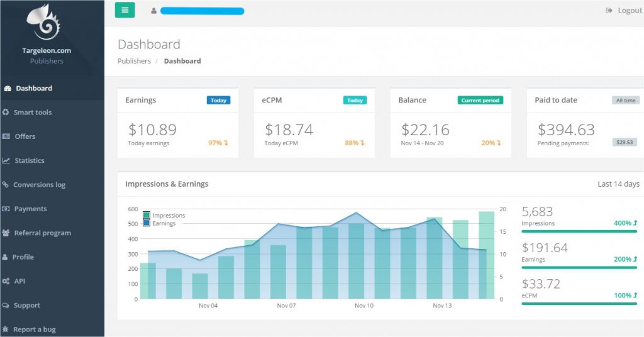Click the Current period badge on Balance
The width and height of the screenshot is (644, 337).
[480, 100]
